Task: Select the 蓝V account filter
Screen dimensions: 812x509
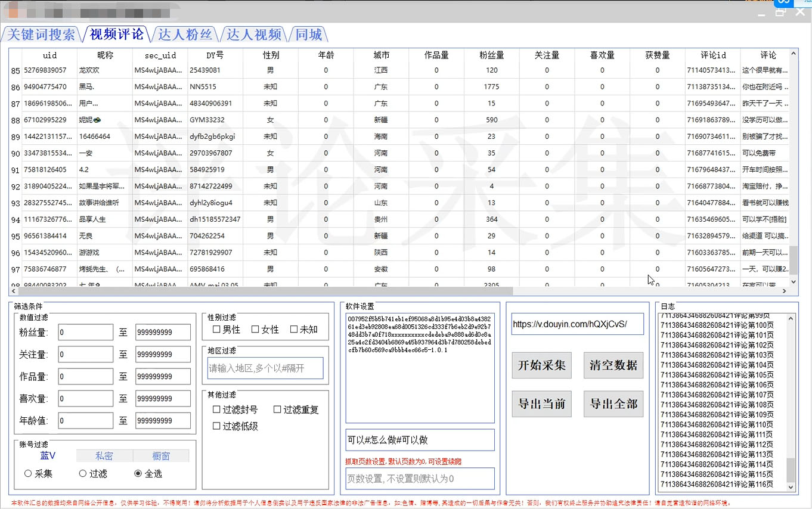Action: (47, 455)
